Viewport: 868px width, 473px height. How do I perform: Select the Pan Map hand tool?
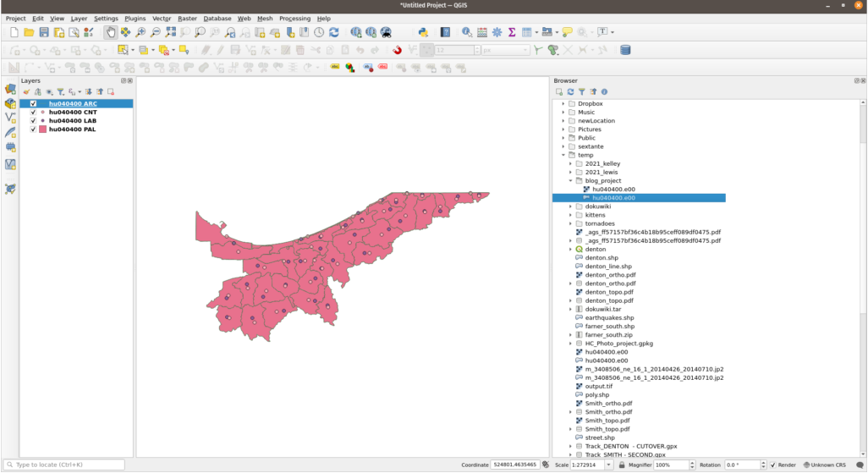[x=111, y=32]
